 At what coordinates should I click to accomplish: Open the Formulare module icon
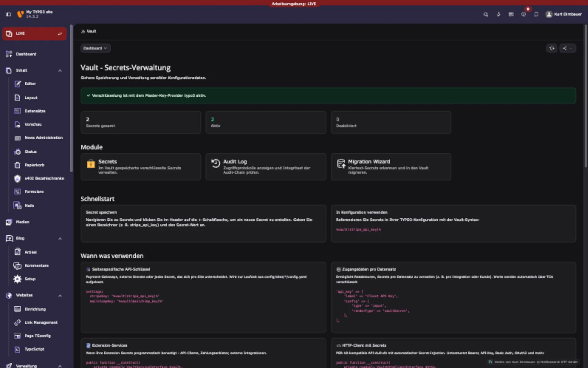point(17,192)
